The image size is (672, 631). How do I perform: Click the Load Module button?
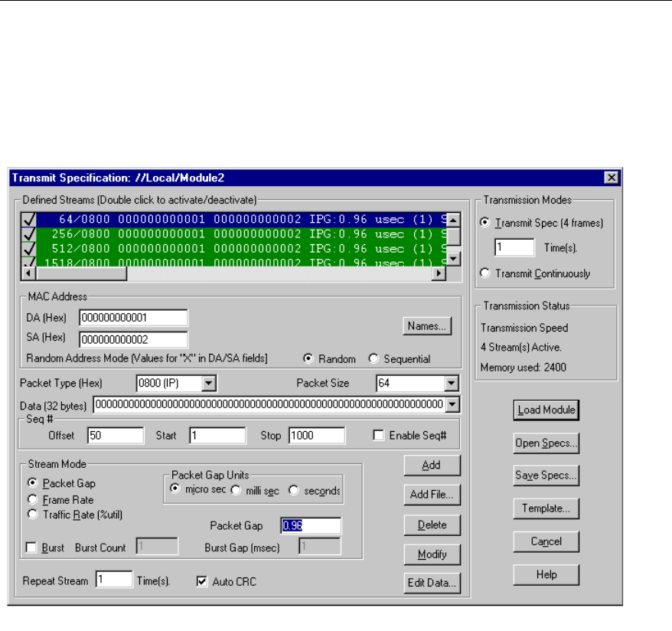tap(546, 410)
